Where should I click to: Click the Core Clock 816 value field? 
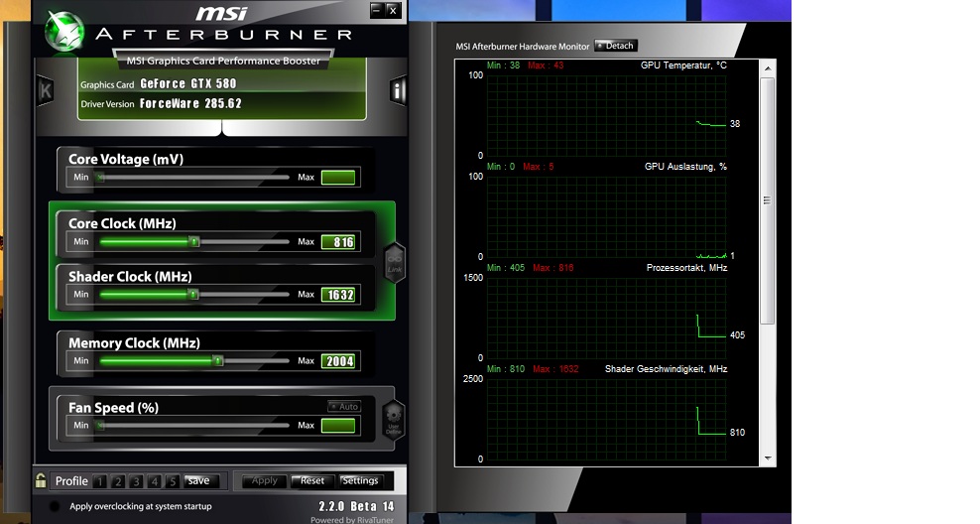[x=338, y=242]
